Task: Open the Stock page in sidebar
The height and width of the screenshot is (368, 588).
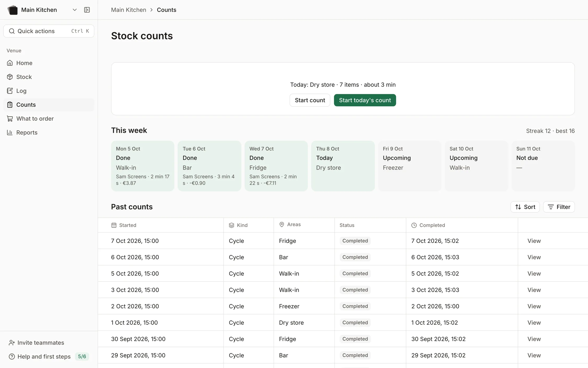Action: [x=49, y=77]
